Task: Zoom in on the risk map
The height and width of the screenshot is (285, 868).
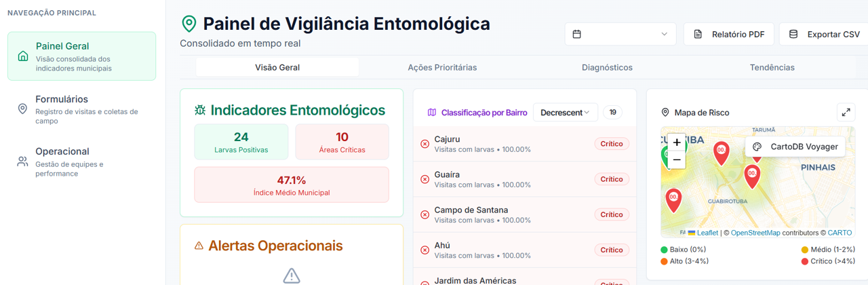Action: [x=677, y=142]
